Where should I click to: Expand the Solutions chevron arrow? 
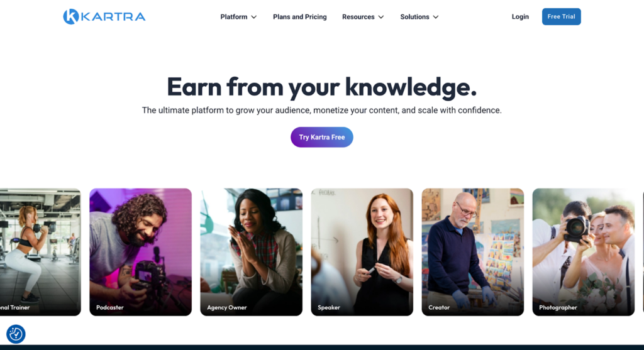point(436,17)
